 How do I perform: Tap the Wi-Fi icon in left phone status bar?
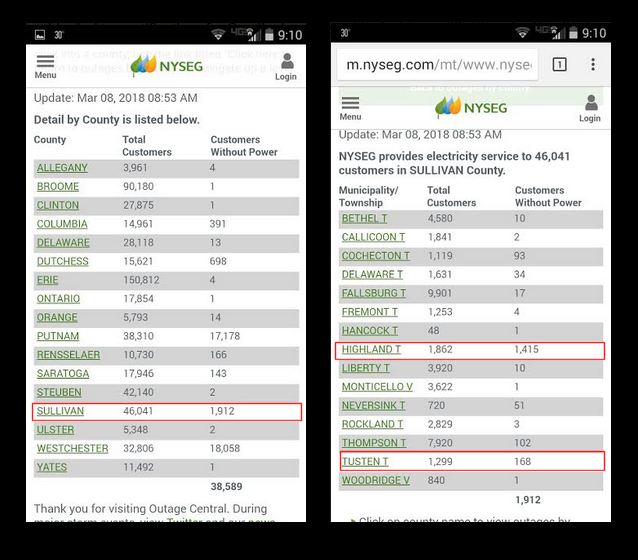tap(218, 35)
